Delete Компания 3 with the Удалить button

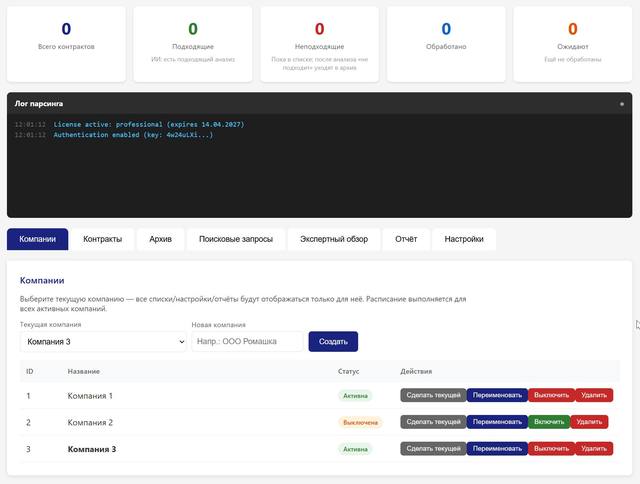594,449
